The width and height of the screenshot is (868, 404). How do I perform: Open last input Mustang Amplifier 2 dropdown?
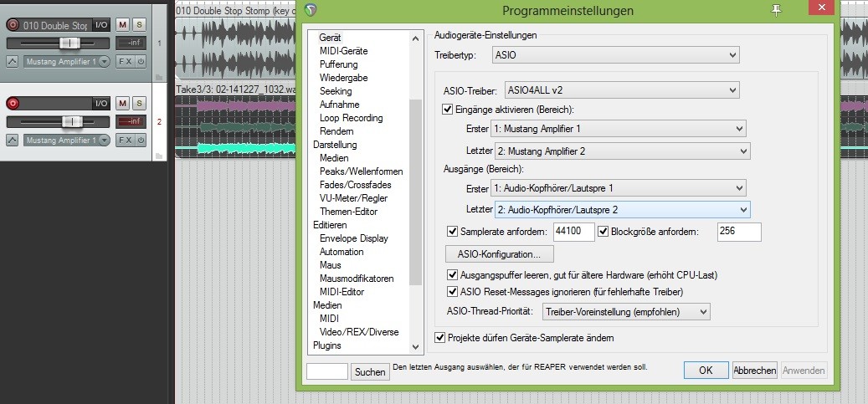coord(622,151)
